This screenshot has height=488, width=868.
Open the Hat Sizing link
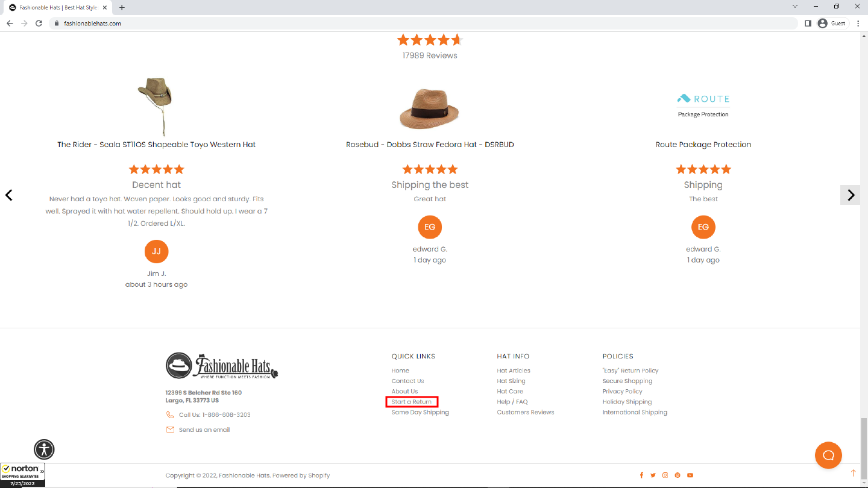tap(511, 381)
